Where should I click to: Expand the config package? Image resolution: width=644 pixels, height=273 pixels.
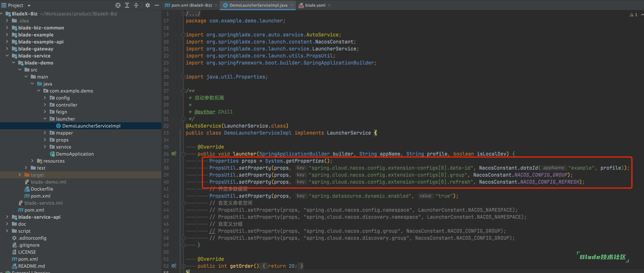(45, 98)
